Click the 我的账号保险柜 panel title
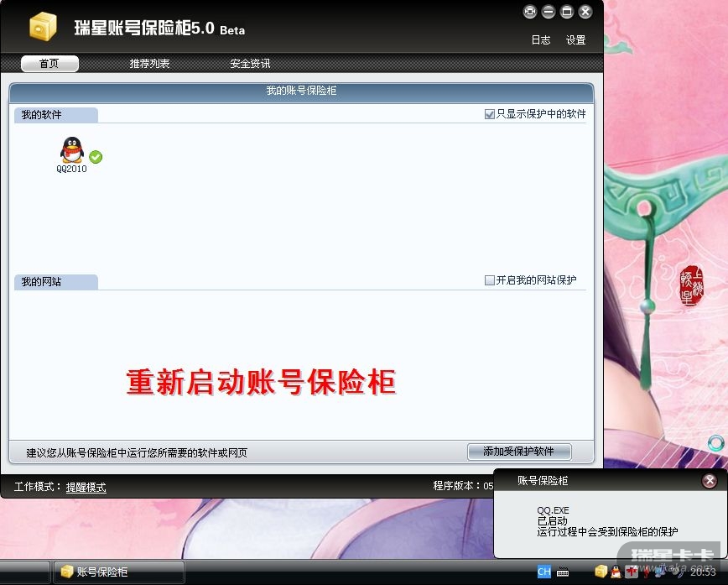This screenshot has width=728, height=585. pyautogui.click(x=301, y=91)
